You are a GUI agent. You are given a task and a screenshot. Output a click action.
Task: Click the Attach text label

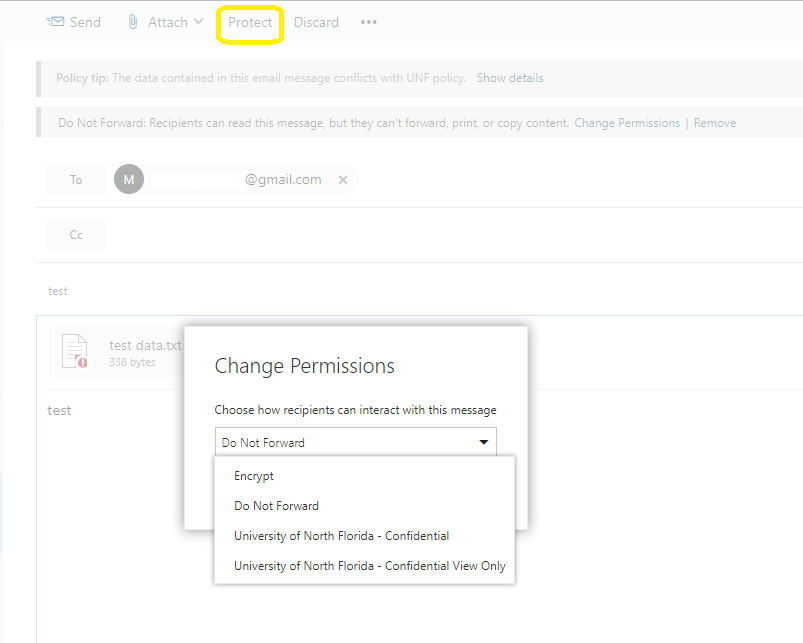[x=168, y=22]
